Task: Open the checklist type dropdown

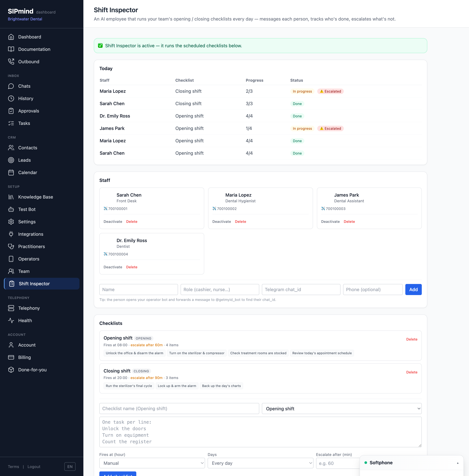Action: pyautogui.click(x=341, y=409)
